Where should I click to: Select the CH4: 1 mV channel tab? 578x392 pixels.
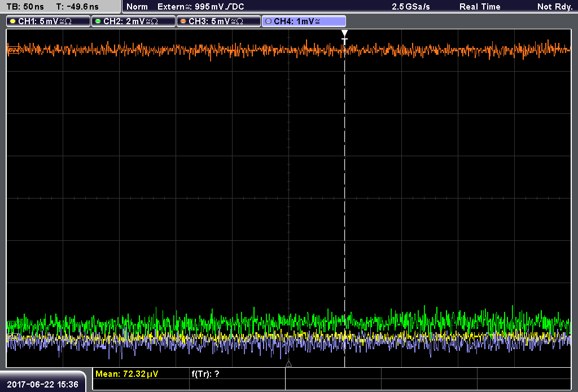pos(304,21)
